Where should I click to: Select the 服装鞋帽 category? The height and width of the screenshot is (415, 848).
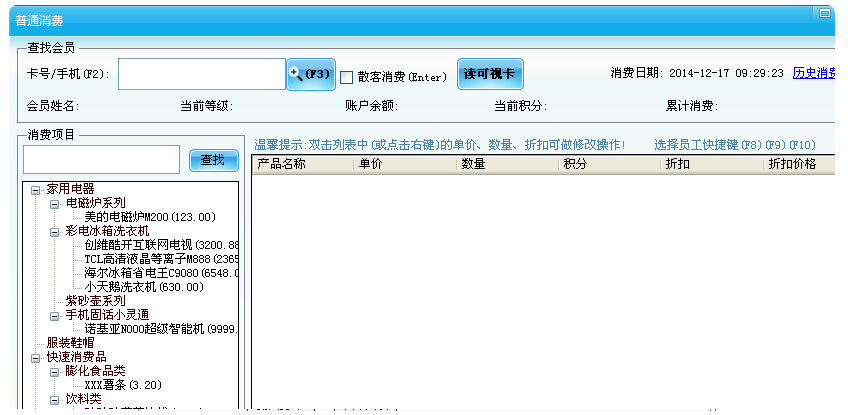[x=70, y=343]
